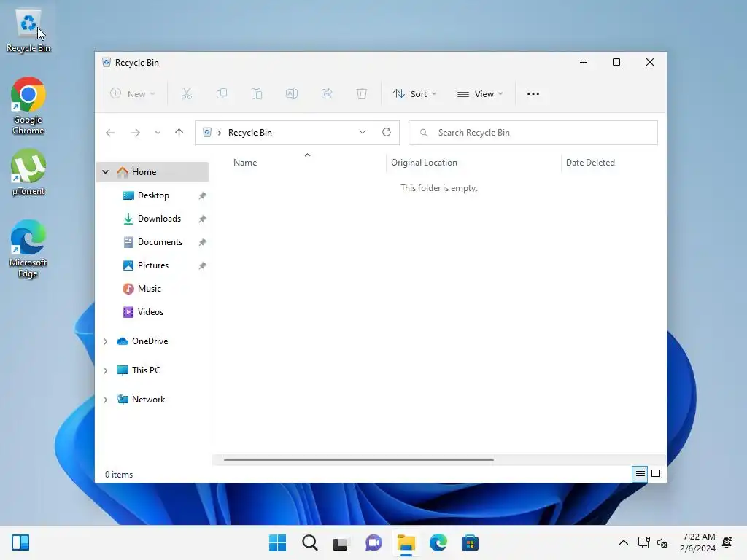Select Home in navigation pane
Viewport: 747px width, 560px height.
click(x=152, y=172)
